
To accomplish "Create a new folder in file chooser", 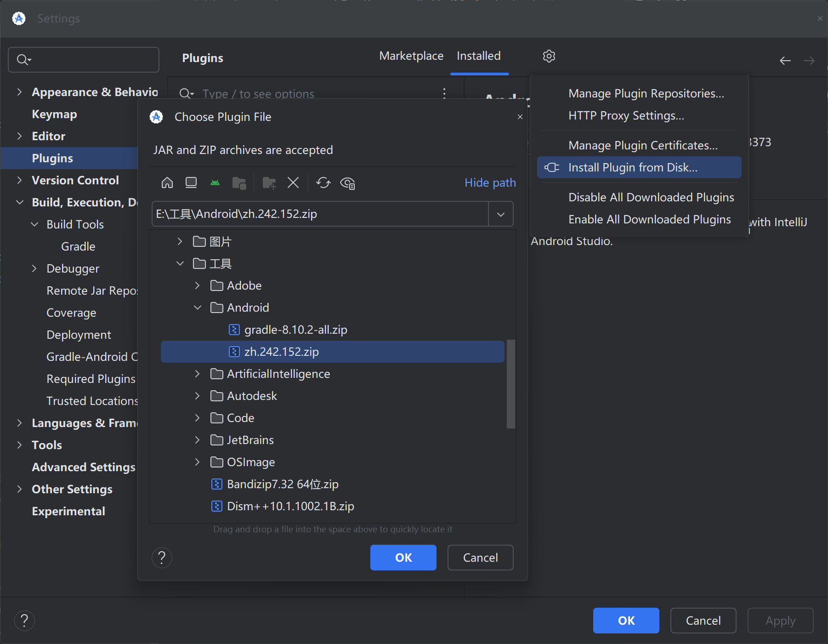I will tap(269, 183).
